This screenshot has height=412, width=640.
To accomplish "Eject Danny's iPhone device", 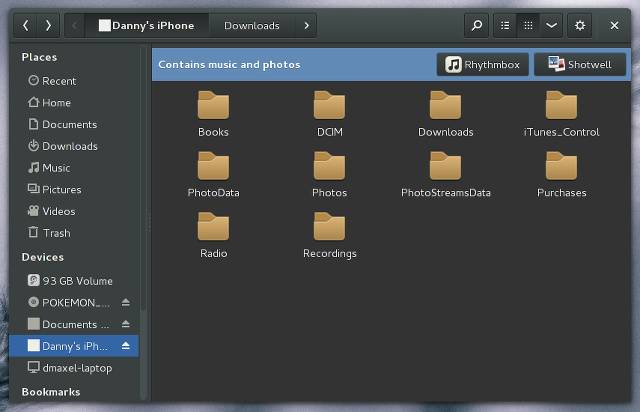I will click(126, 346).
